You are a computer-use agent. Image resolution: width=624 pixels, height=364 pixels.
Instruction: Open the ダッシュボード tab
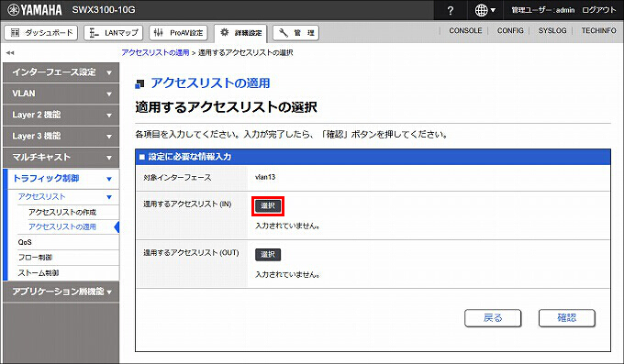(41, 33)
